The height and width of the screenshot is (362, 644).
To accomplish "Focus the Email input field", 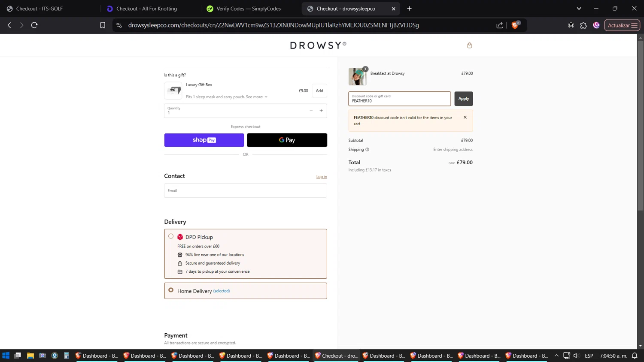I will (x=246, y=190).
